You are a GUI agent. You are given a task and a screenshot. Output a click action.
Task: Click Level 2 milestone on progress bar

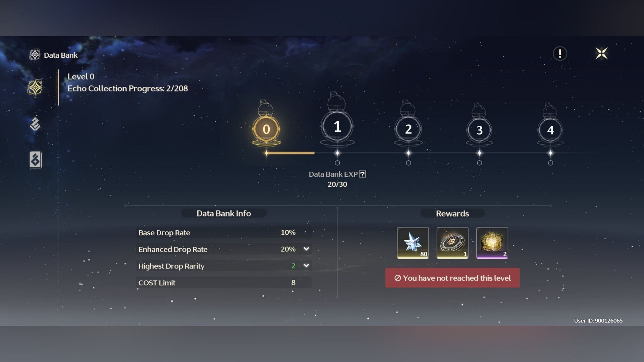pyautogui.click(x=408, y=129)
